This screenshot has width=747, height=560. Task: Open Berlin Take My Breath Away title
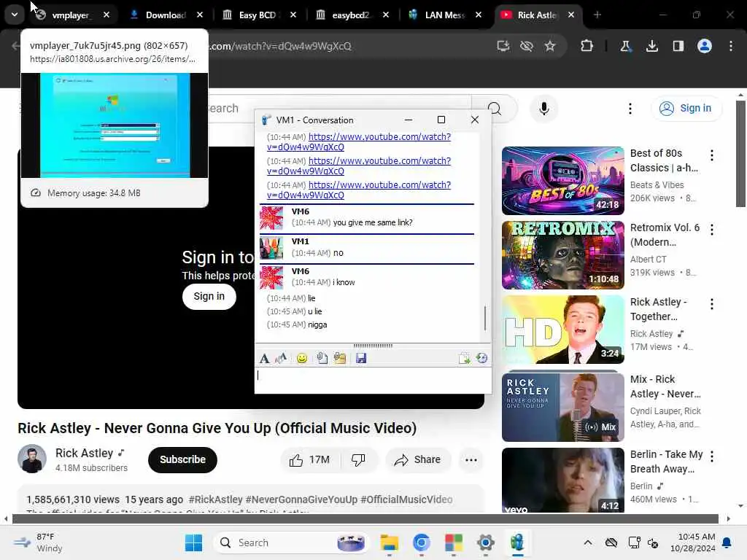point(667,462)
